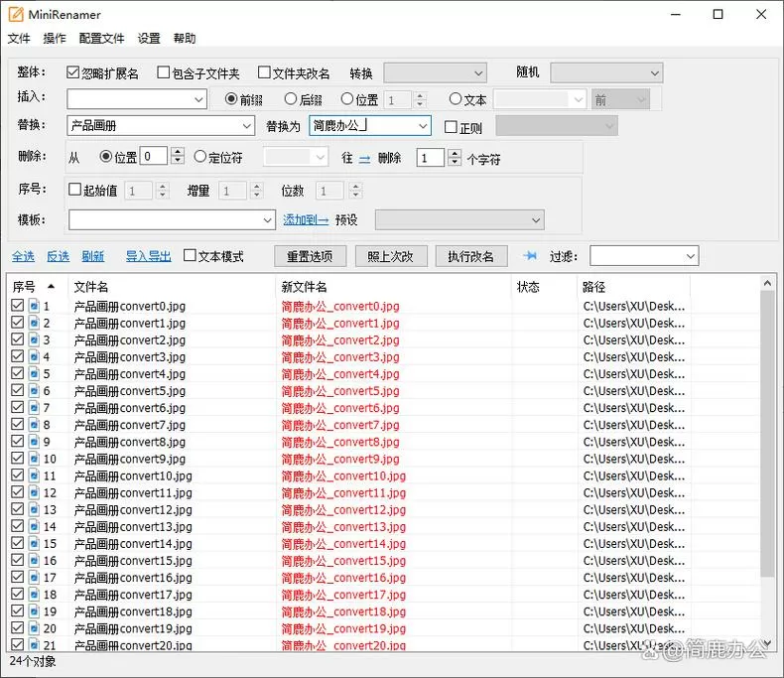This screenshot has height=678, width=784.
Task: Increase the 个字符 delete count stepper
Action: [454, 153]
